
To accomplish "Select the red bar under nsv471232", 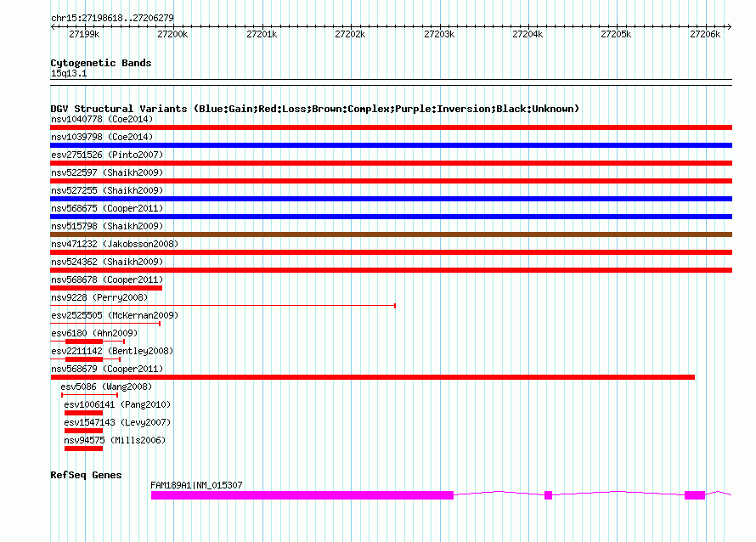I will pos(391,252).
